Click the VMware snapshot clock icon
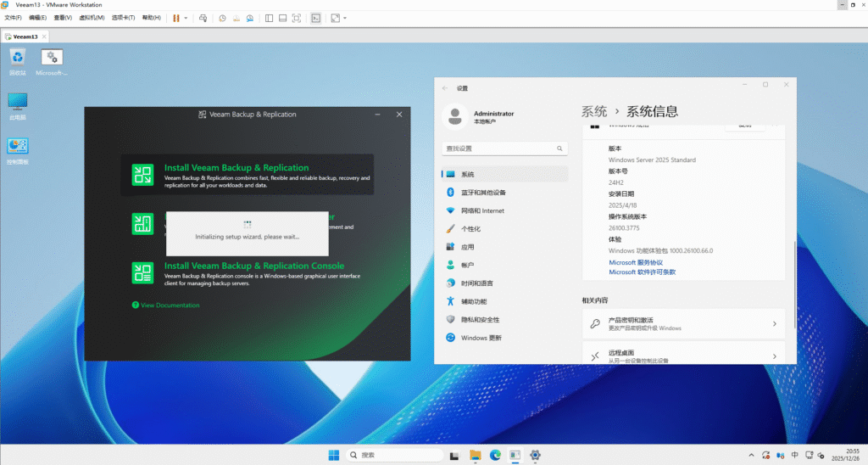 (x=222, y=18)
